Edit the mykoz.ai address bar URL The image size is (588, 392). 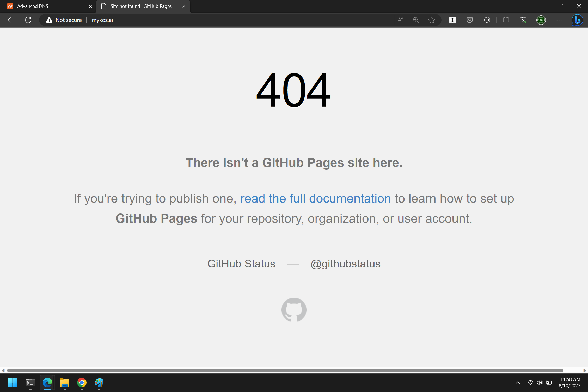tap(102, 20)
